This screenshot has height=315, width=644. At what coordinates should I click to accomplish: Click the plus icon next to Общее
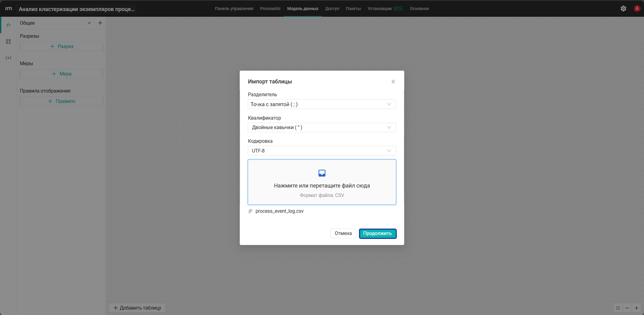pos(100,23)
